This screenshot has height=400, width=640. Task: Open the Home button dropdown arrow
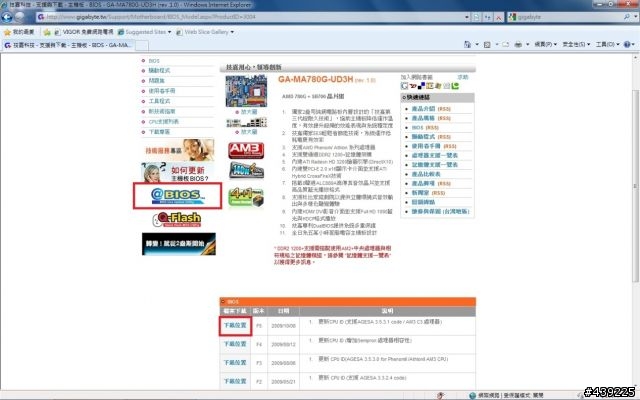pos(477,44)
